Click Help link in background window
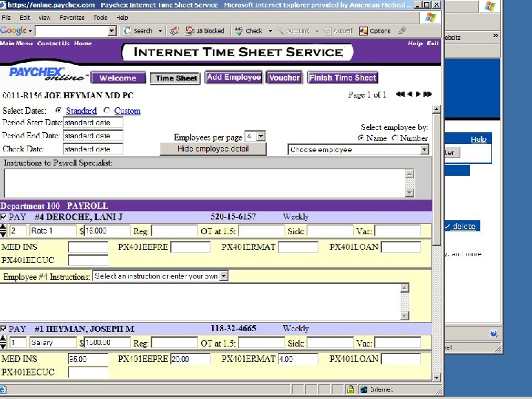 click(478, 139)
